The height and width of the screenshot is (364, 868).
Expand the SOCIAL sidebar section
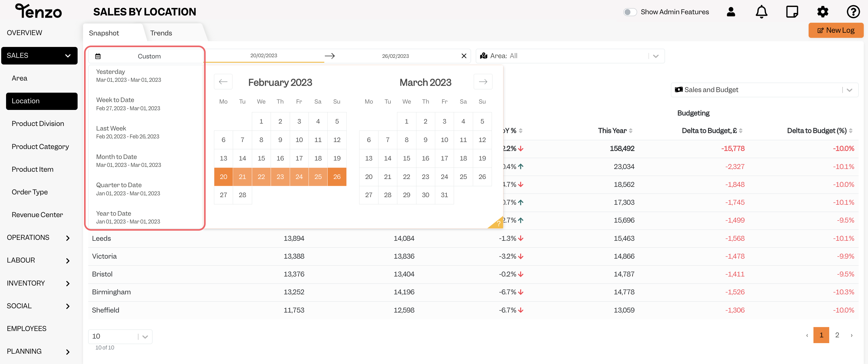(x=68, y=306)
